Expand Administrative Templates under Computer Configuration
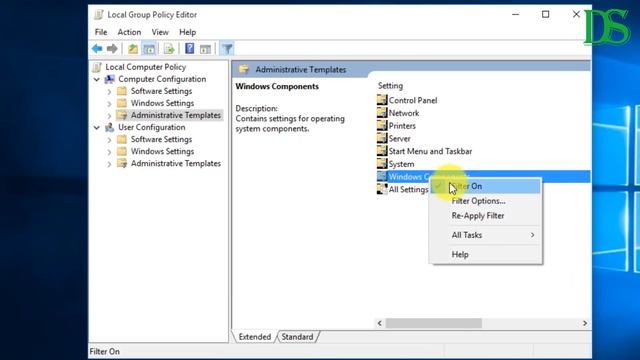The height and width of the screenshot is (360, 640). 109,116
